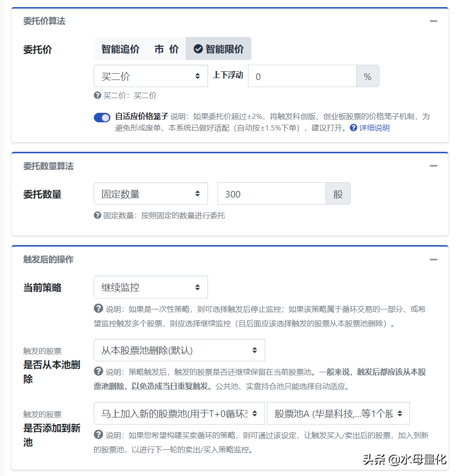Click the 委托价算法 section heading
457x476 pixels.
pyautogui.click(x=44, y=21)
